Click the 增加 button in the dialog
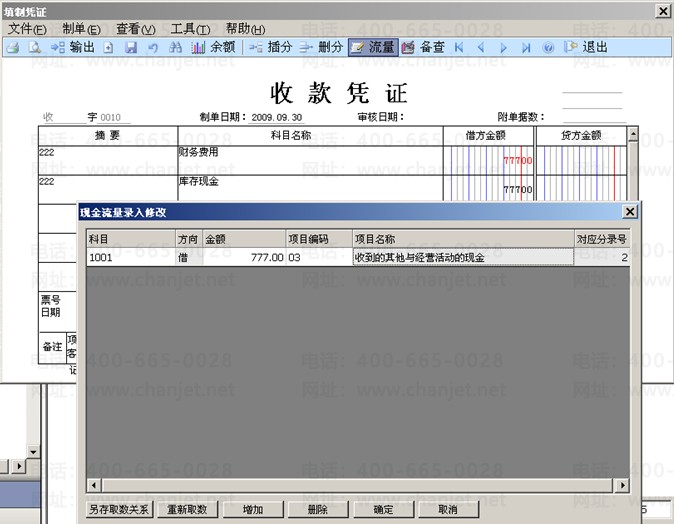Screen dimensions: 674x524 point(253,509)
